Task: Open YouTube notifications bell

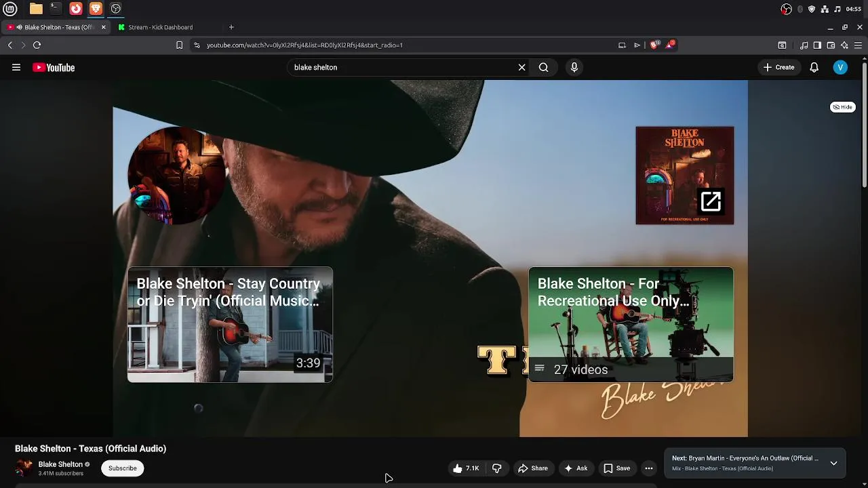Action: (x=814, y=67)
